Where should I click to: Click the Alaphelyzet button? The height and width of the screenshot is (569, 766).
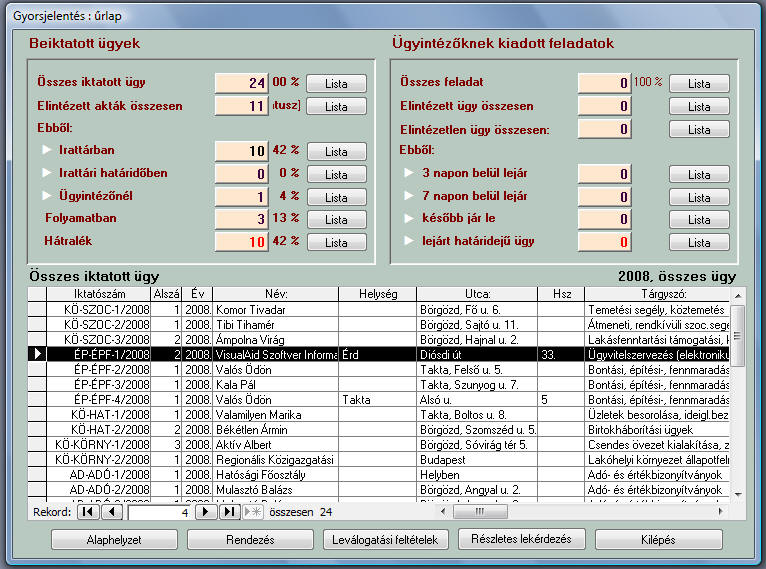114,540
